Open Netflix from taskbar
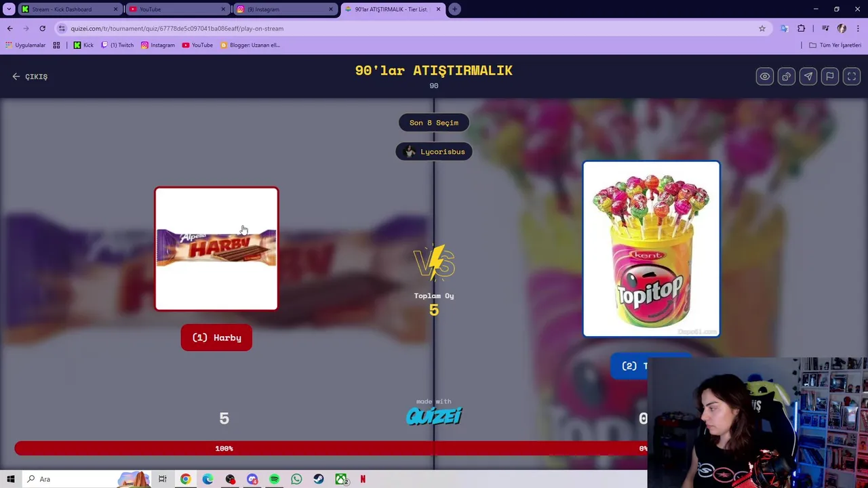 point(363,479)
